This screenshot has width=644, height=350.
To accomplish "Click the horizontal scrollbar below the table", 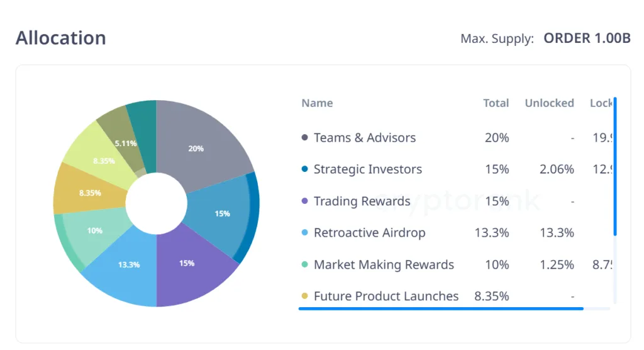I will point(440,308).
